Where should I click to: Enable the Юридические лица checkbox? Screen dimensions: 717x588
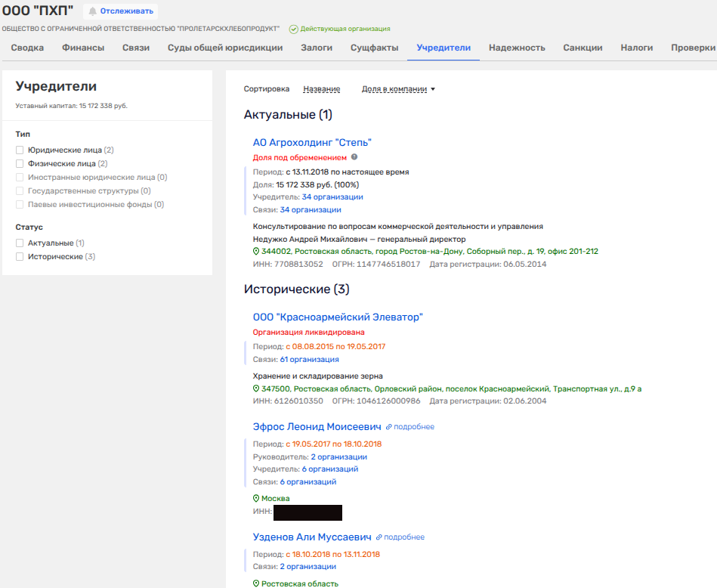point(20,150)
